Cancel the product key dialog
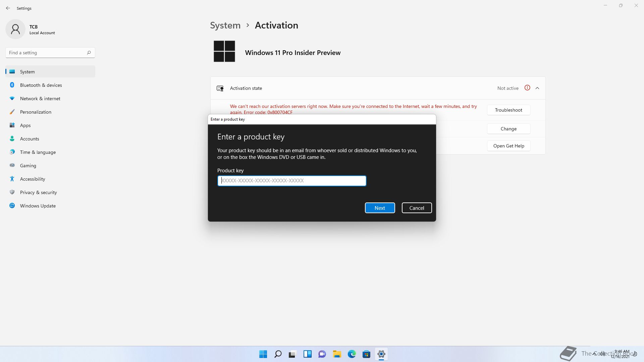This screenshot has height=362, width=644. tap(417, 208)
